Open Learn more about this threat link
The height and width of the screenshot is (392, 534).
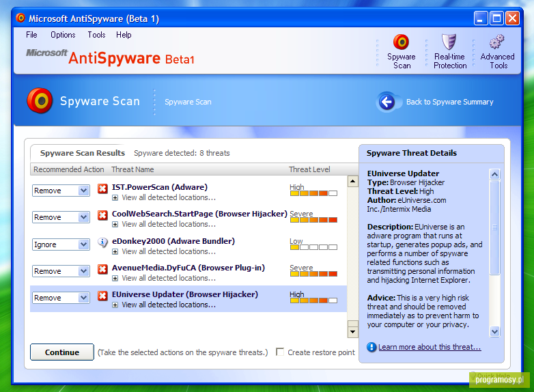[430, 347]
